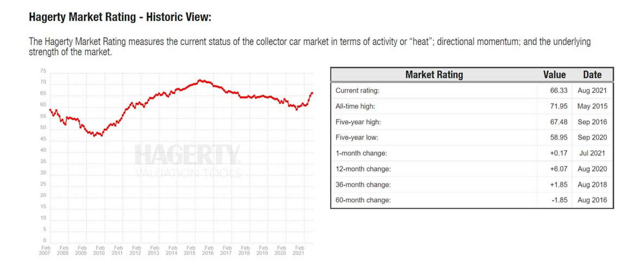Click the Feb 2015 x-axis label
The image size is (644, 266).
190,250
